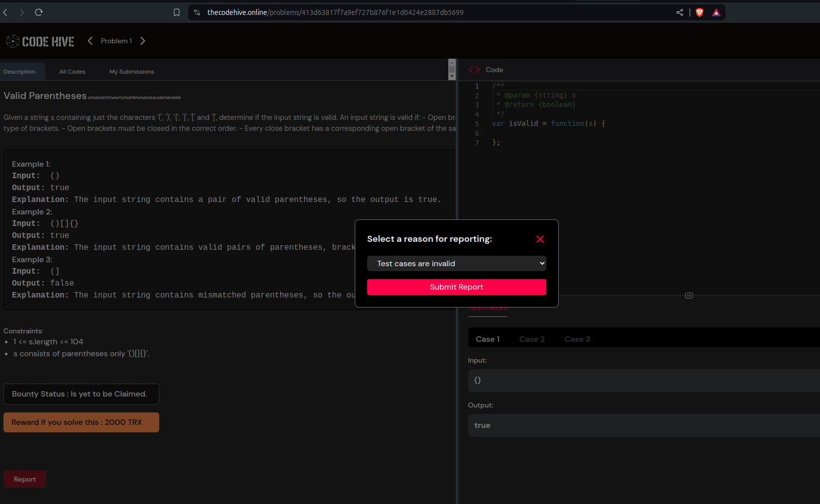Click the Bounty Status box
The width and height of the screenshot is (820, 504).
coord(81,394)
